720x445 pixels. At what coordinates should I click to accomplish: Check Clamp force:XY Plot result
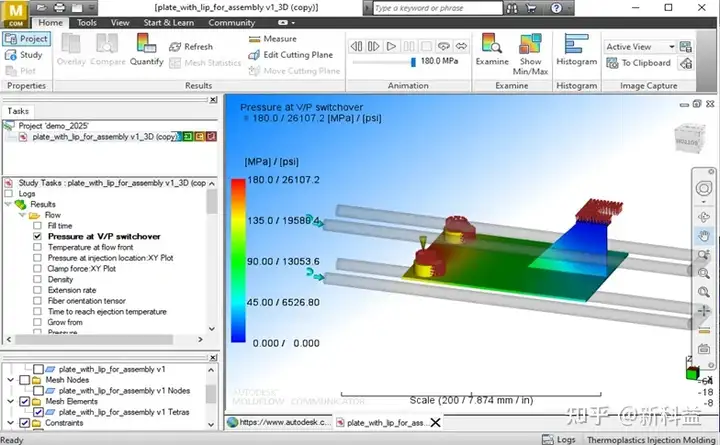(x=38, y=269)
